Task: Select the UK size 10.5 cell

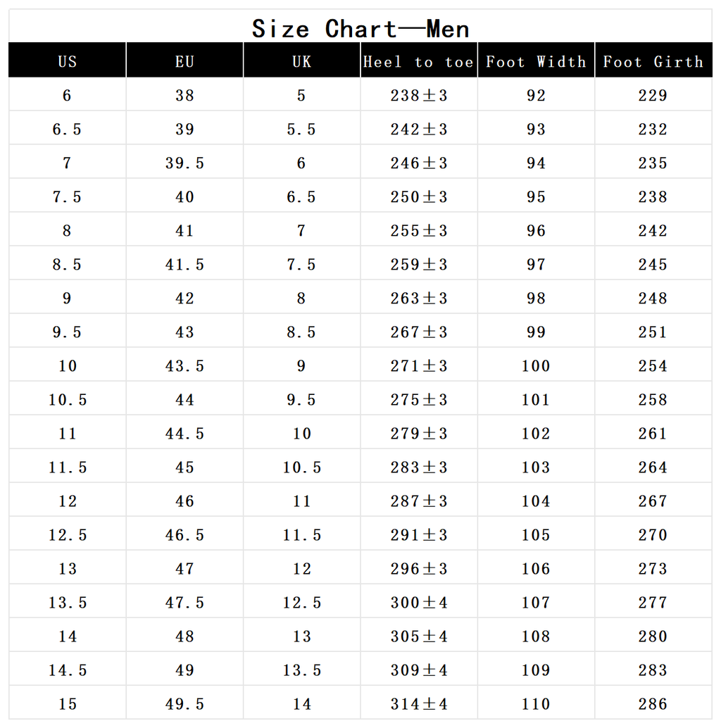Action: pos(302,467)
